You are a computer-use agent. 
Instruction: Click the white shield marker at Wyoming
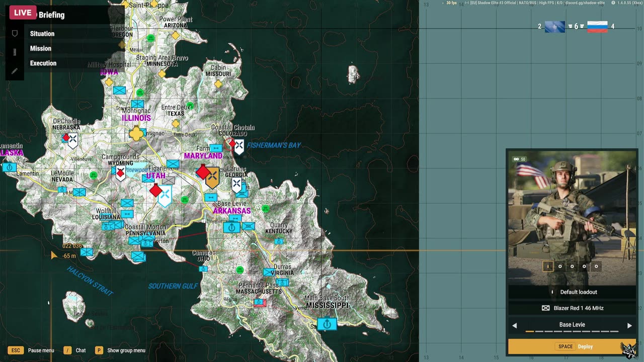click(120, 174)
